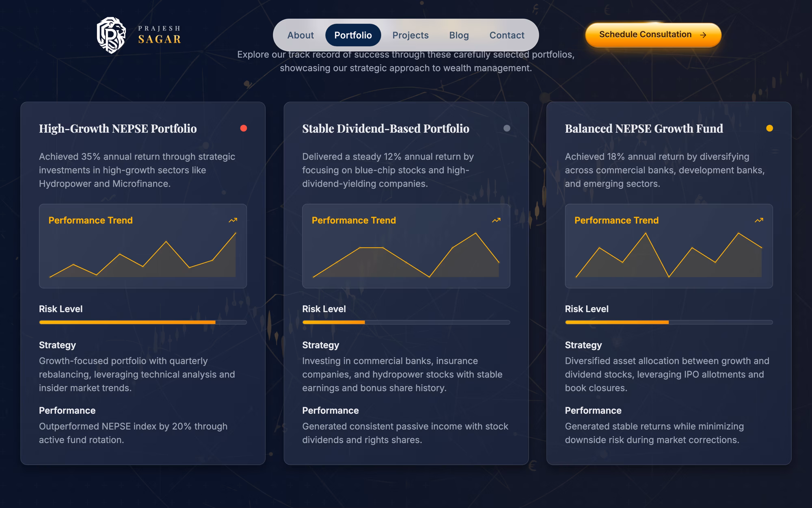Click 'Investing in commercial banks, insurance' text
Screen dimensions: 812x508
[x=402, y=374]
